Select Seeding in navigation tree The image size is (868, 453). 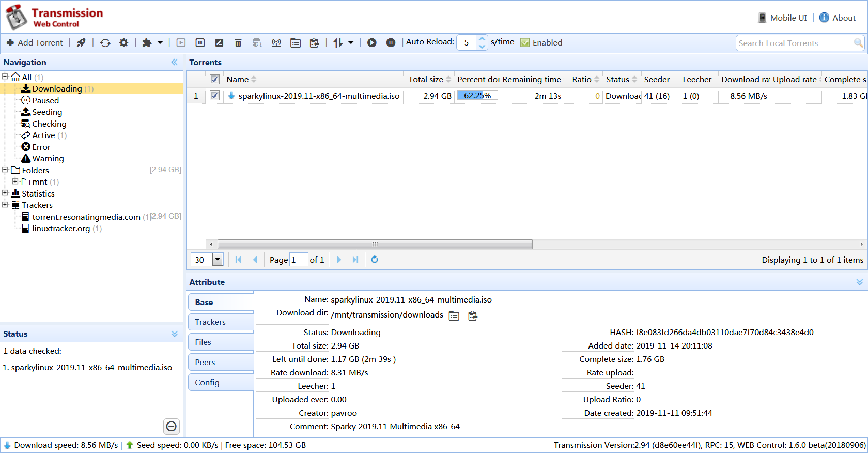tap(47, 112)
